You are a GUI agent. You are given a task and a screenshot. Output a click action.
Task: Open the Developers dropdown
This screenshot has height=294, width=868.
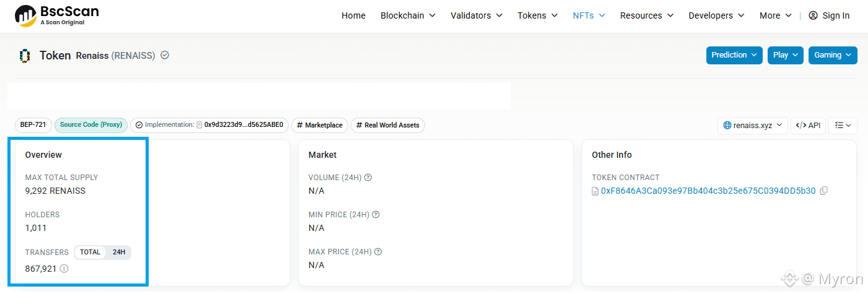tap(717, 15)
